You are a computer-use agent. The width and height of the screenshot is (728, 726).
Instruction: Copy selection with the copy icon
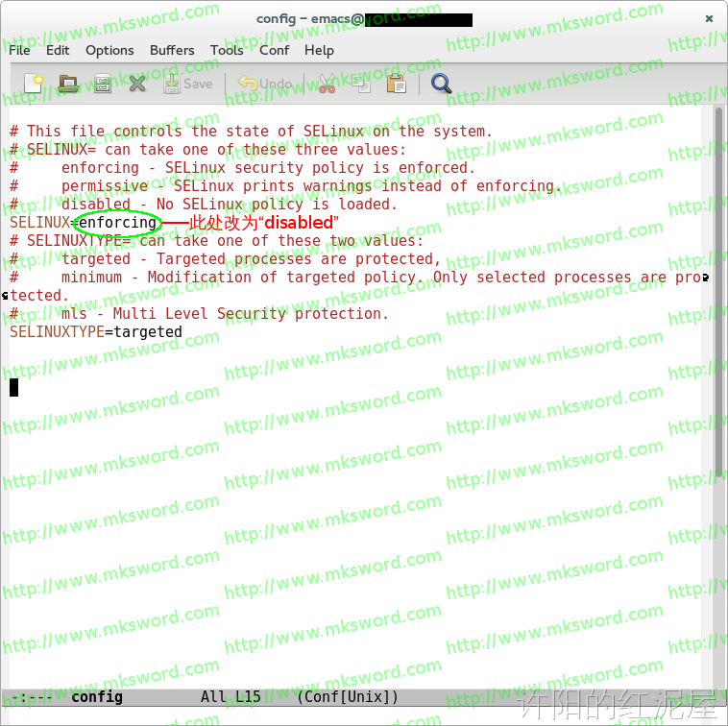click(x=361, y=84)
